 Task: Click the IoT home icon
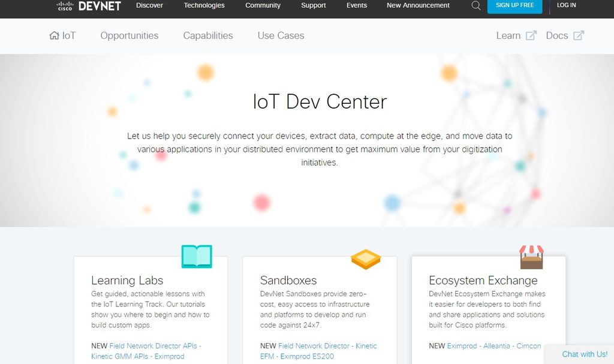click(55, 35)
